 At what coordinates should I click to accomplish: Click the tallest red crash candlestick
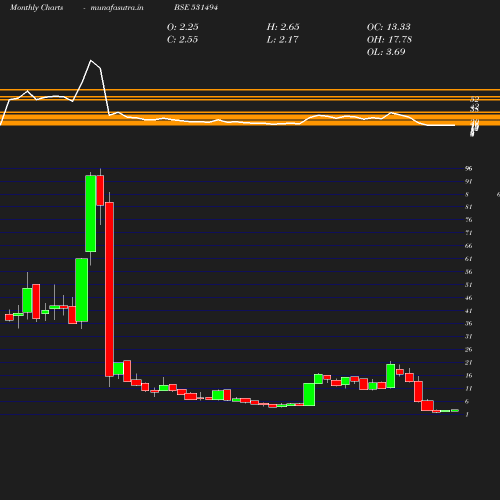click(109, 289)
